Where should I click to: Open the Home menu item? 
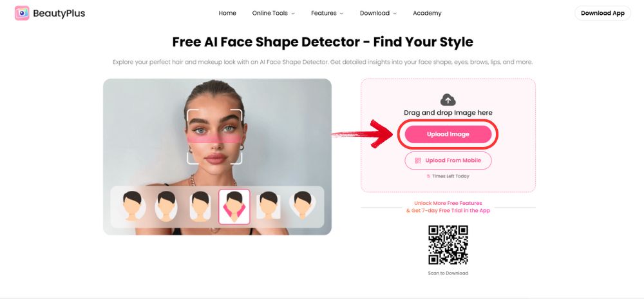tap(227, 13)
